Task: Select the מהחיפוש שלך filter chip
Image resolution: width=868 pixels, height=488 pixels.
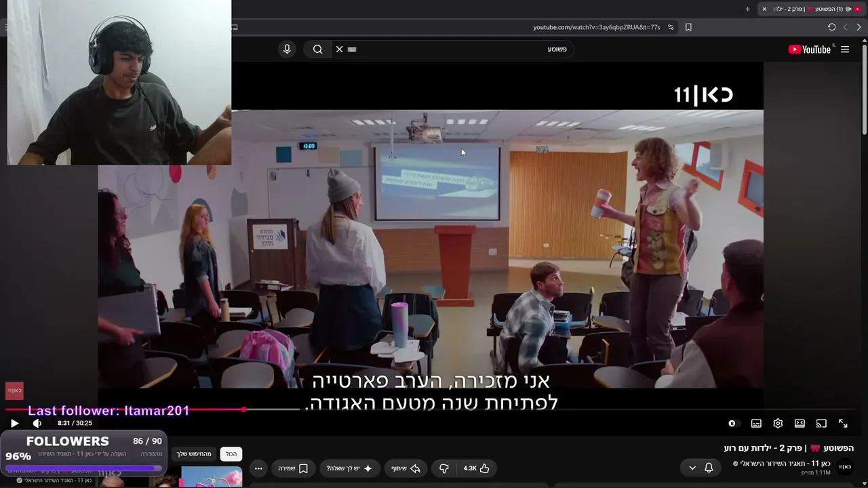Action: 194,454
